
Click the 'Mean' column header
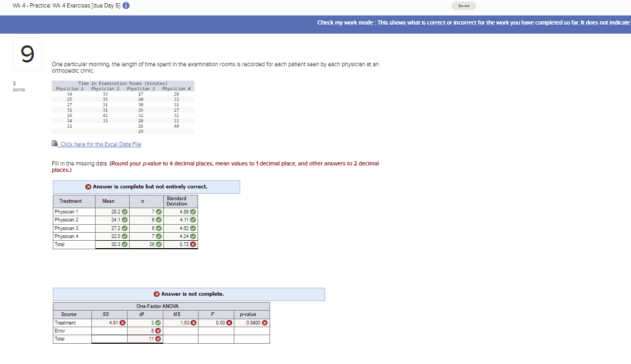[108, 201]
